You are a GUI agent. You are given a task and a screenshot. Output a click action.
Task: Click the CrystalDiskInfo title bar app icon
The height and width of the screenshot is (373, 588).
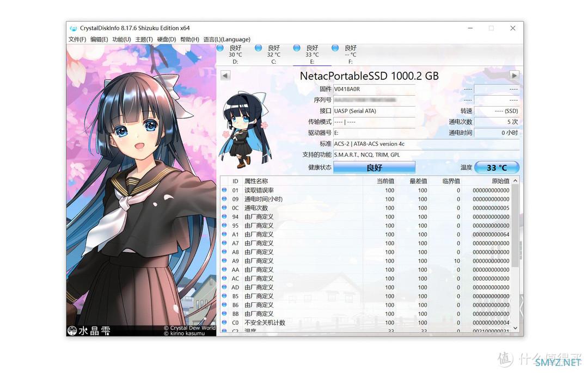[73, 28]
